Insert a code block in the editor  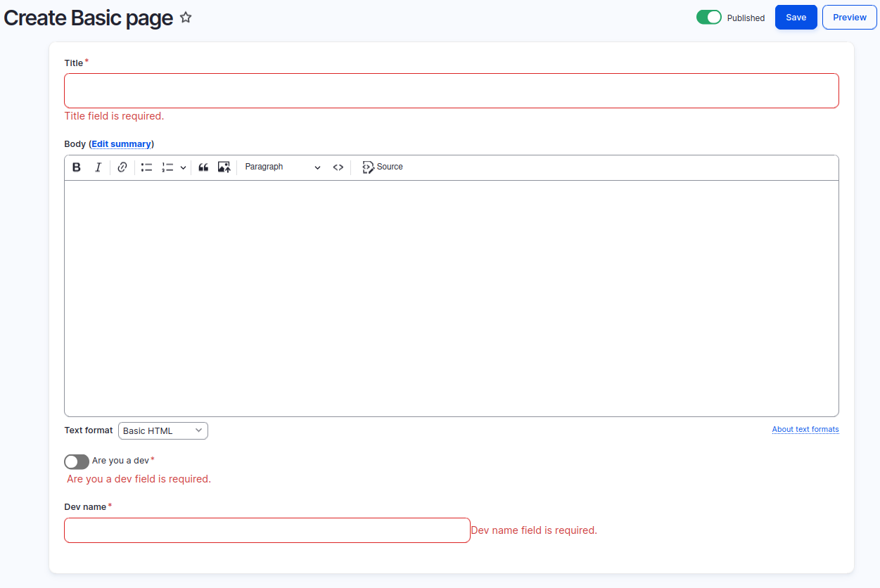tap(338, 167)
